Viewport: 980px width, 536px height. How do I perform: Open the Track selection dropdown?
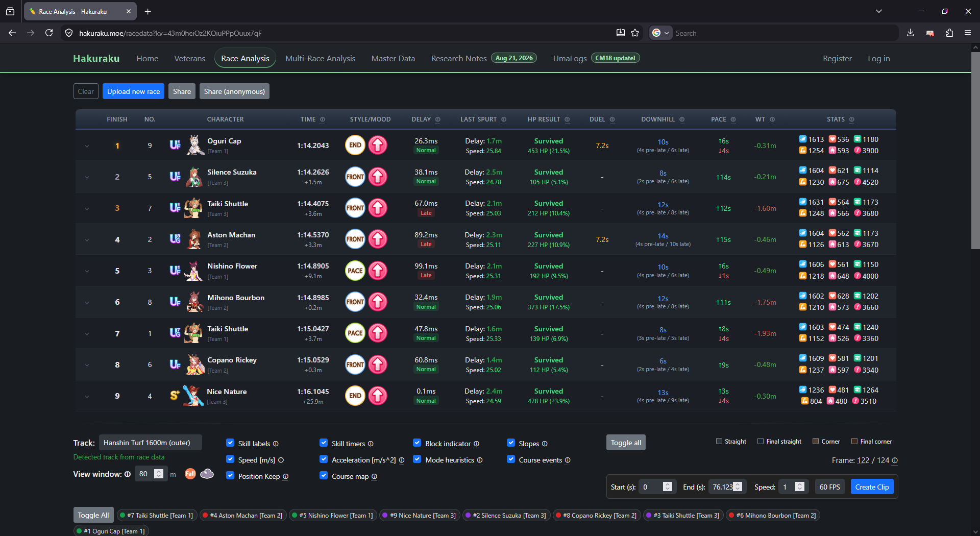151,443
